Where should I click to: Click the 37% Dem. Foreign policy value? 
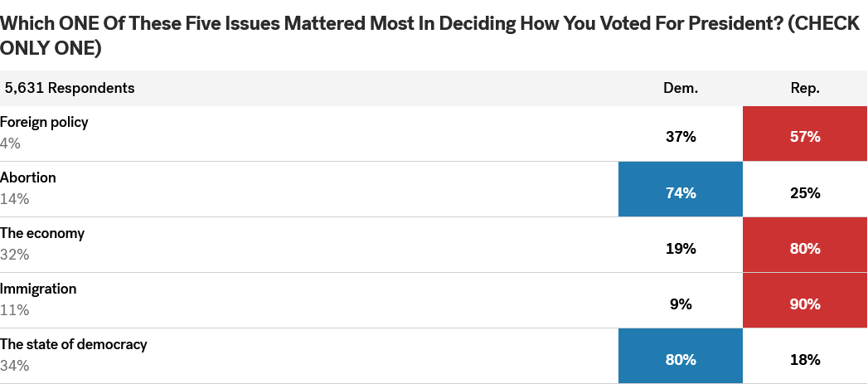[681, 137]
